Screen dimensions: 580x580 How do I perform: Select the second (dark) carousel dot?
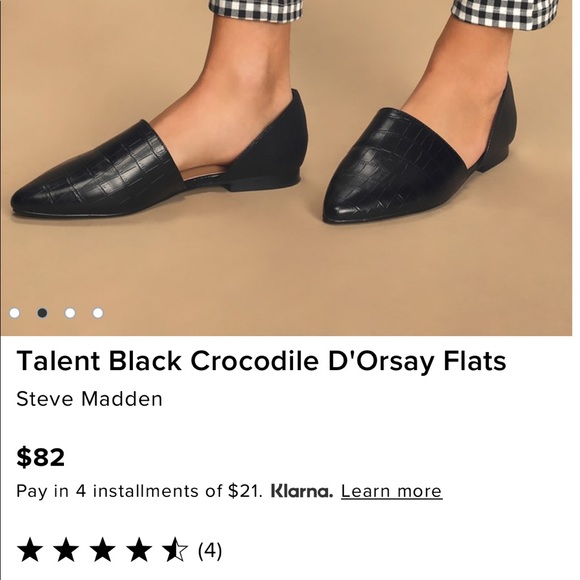pyautogui.click(x=42, y=313)
